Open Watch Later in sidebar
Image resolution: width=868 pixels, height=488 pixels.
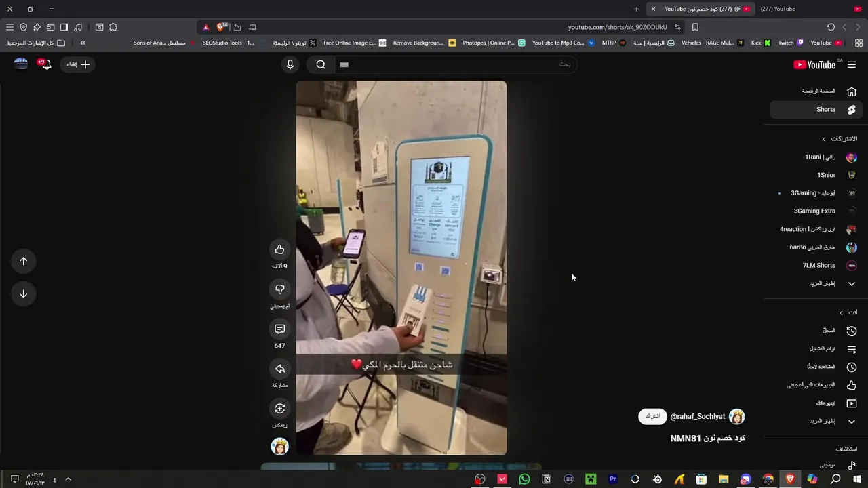816,367
